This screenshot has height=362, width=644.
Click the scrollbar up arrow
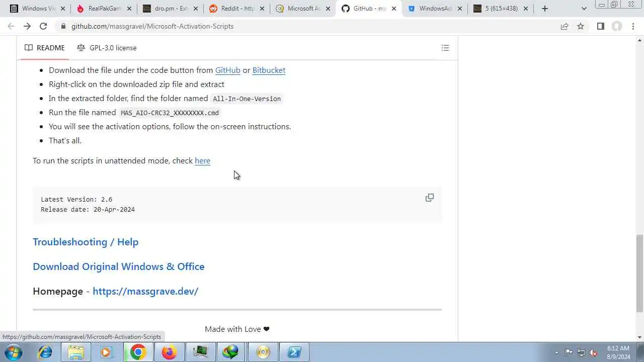click(639, 40)
